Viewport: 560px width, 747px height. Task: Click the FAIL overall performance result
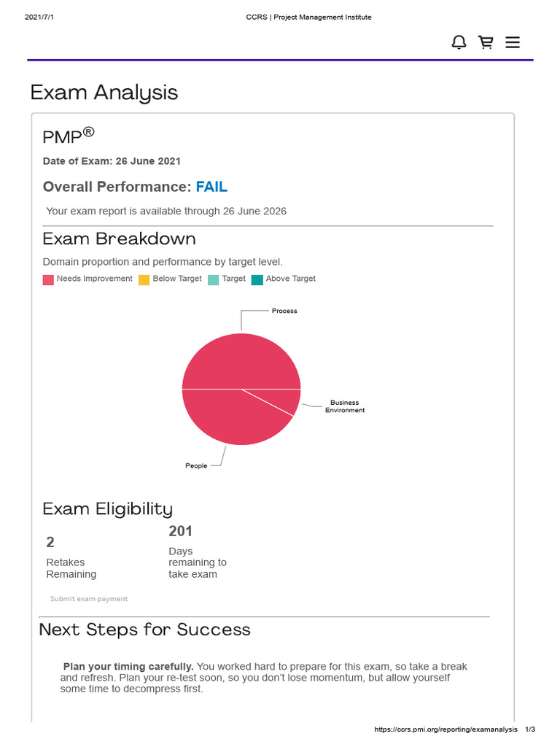point(211,187)
